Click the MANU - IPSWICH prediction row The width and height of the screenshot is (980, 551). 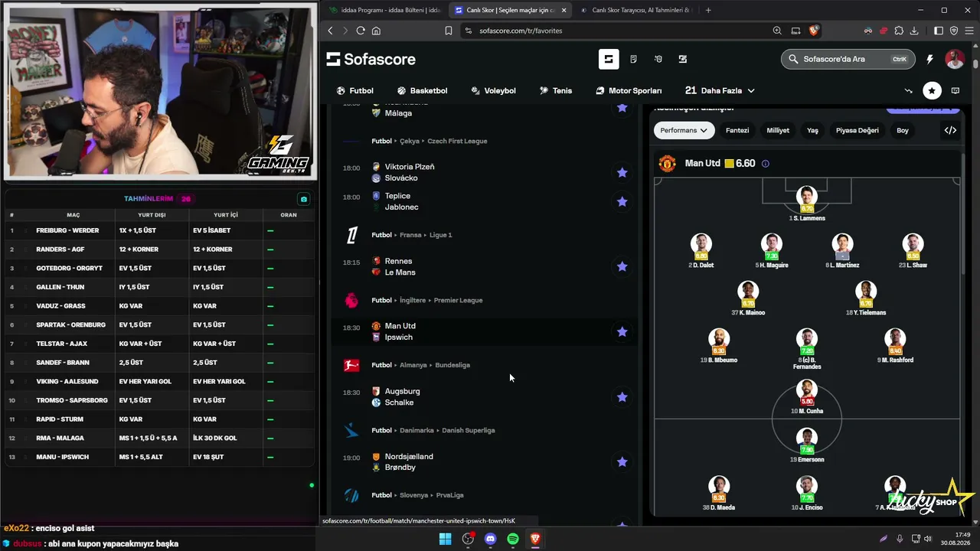click(161, 457)
